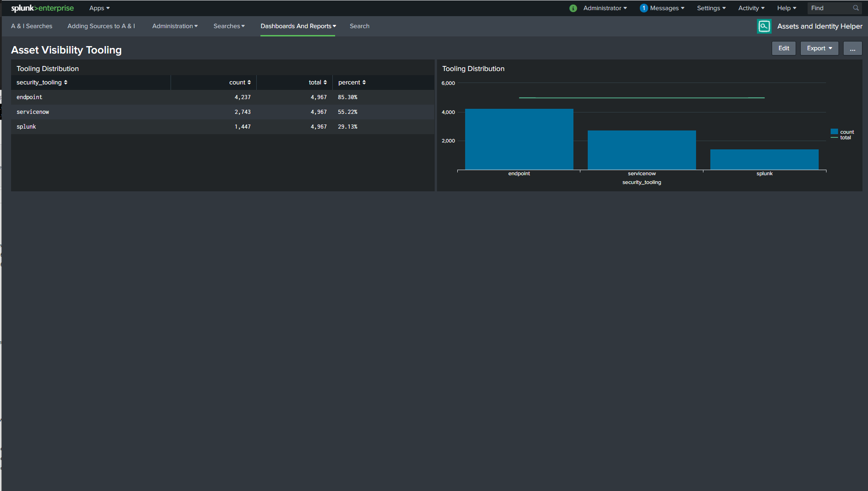Go to A & I Searches tab

click(32, 26)
